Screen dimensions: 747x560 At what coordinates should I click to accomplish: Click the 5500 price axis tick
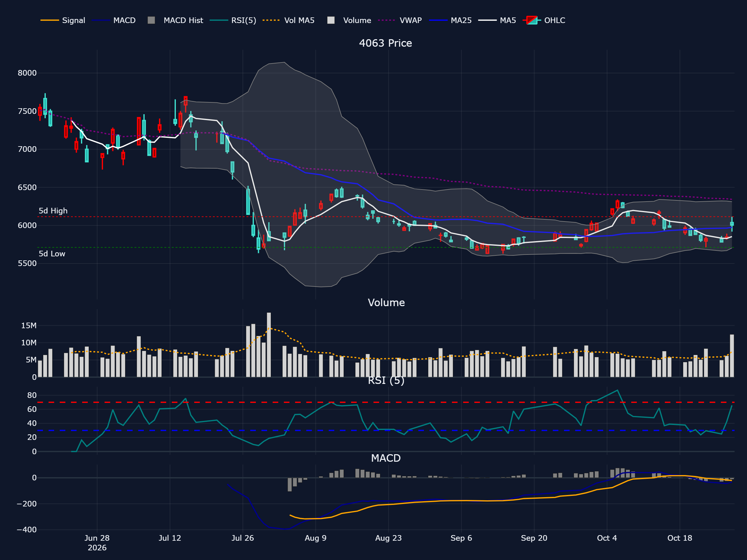[27, 263]
